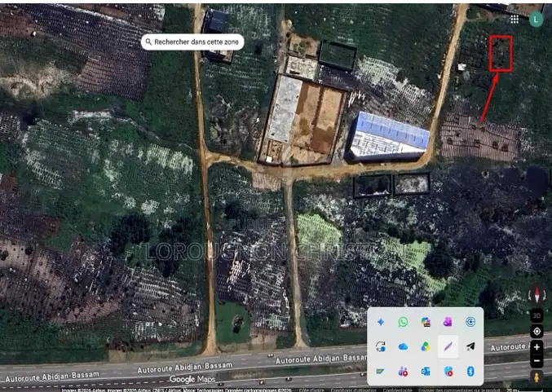Rotate map clockwise with right compass arrow
The height and width of the screenshot is (392, 552).
(x=545, y=296)
